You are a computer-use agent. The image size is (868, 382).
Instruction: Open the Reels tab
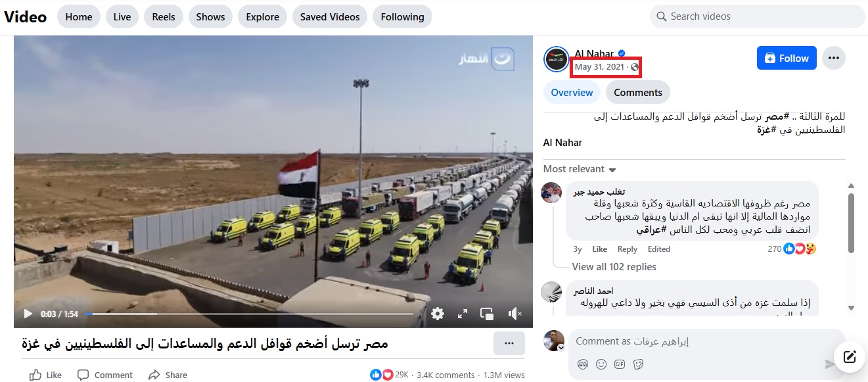[x=164, y=17]
